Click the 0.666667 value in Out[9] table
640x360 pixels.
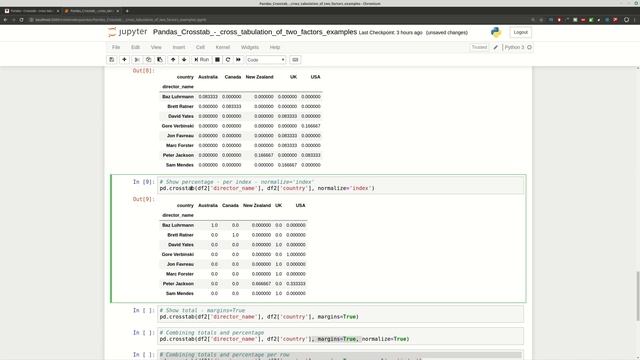261,284
